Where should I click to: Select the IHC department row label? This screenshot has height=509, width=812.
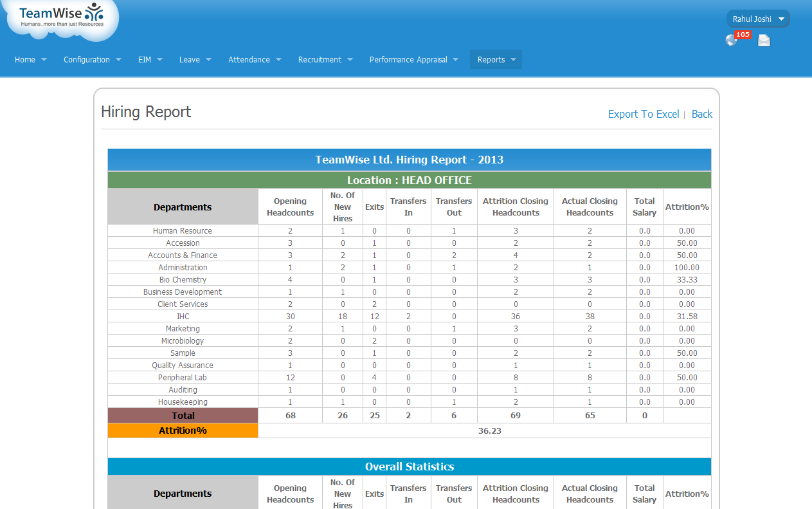point(183,317)
